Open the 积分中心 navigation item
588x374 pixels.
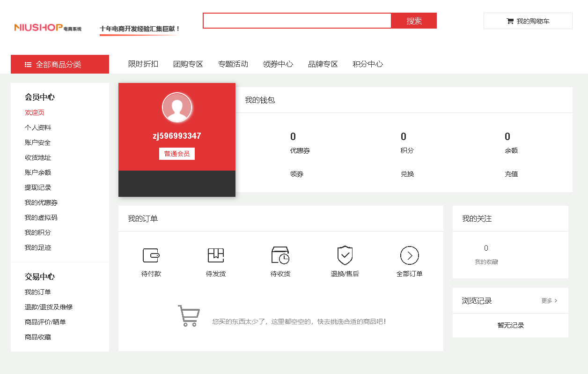(367, 64)
